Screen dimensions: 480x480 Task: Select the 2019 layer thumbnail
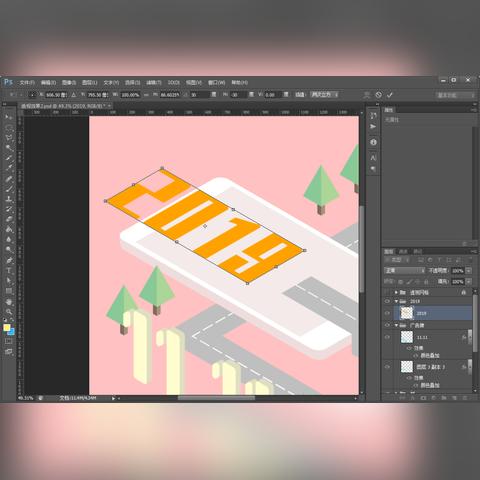[406, 313]
